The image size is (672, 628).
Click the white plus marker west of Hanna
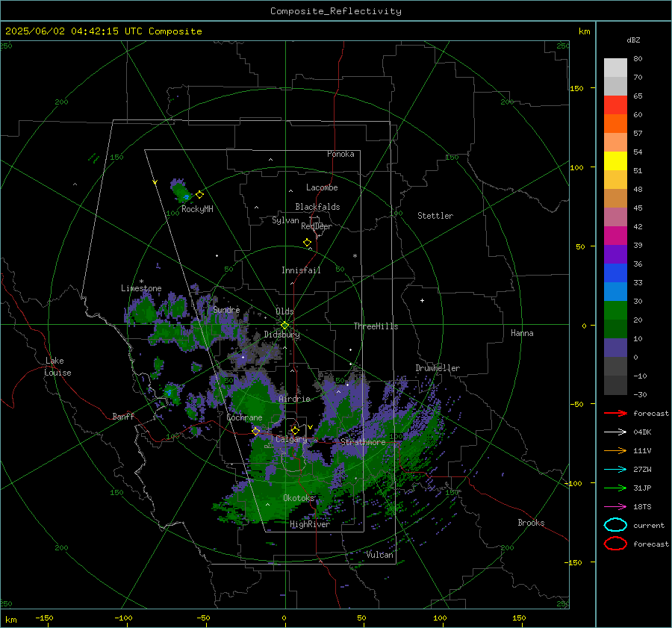(x=422, y=300)
